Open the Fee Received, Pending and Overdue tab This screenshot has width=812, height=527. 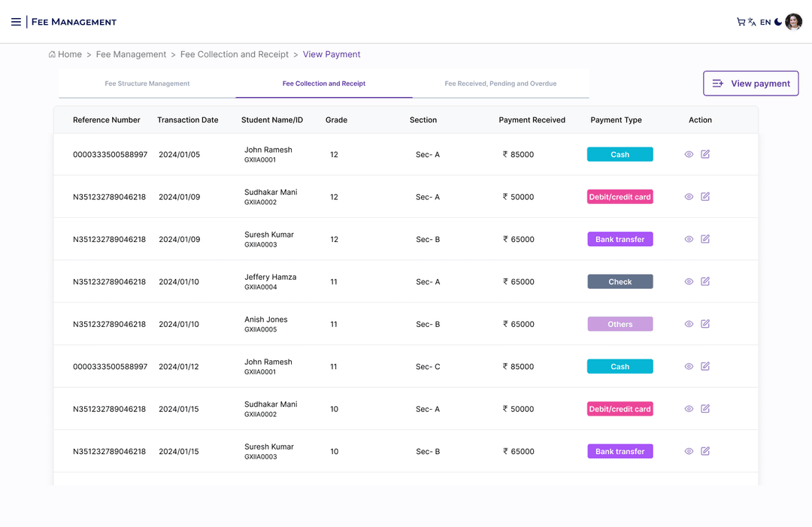[x=501, y=83]
